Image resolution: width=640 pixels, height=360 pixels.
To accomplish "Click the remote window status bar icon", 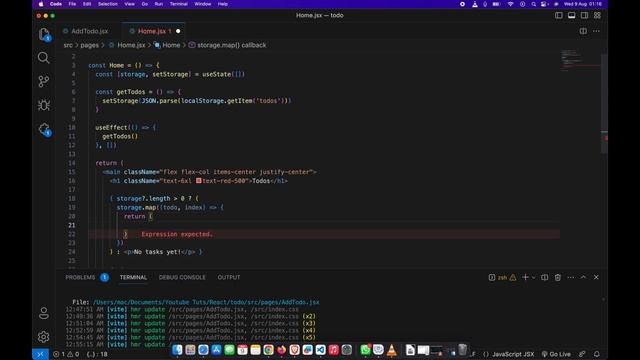I will point(40,354).
